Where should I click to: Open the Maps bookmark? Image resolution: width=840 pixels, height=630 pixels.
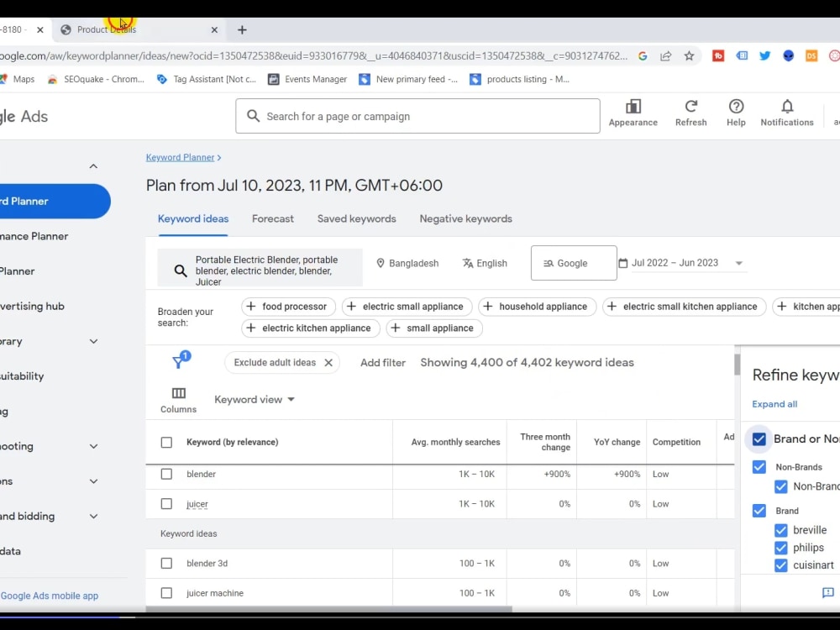[x=18, y=79]
